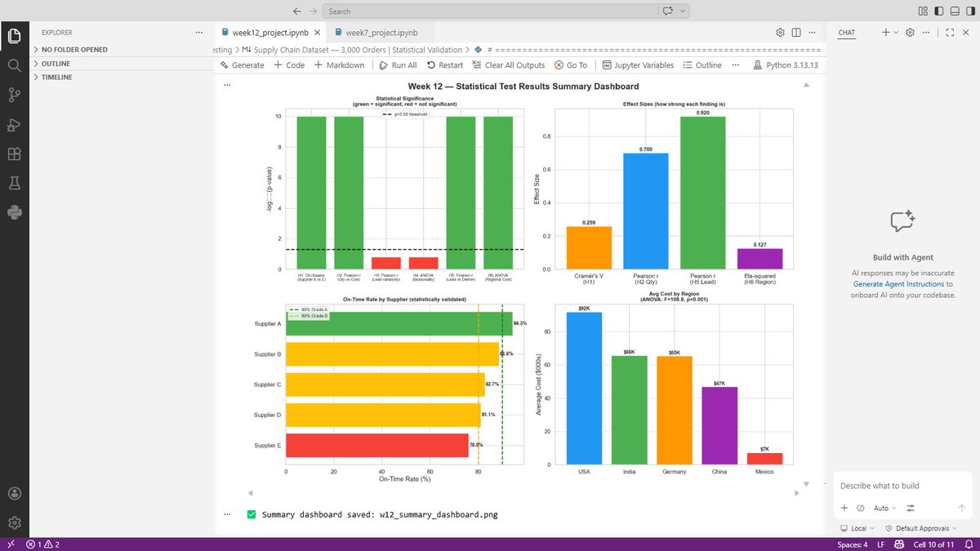Open Chat panel settings gear

[911, 33]
